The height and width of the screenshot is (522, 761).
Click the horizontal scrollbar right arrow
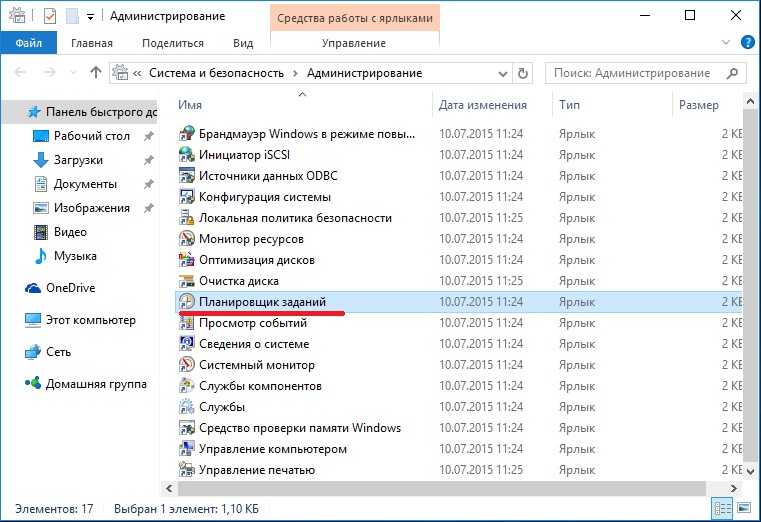(734, 488)
